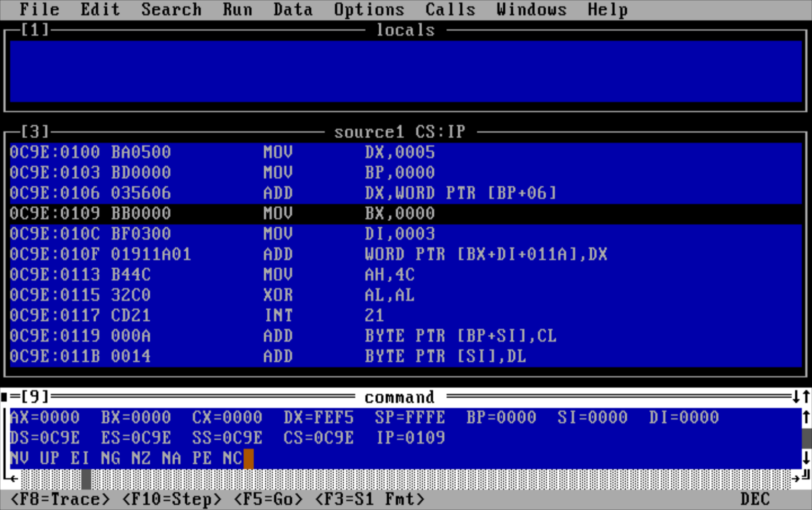Click the command window horizontal scroll left arrow

click(x=15, y=479)
